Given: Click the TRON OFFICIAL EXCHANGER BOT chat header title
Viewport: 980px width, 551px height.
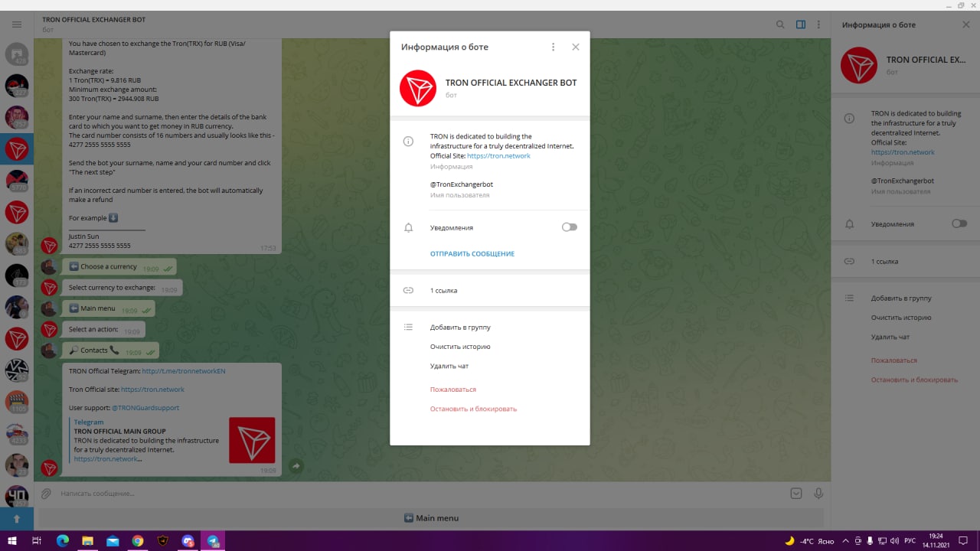Looking at the screenshot, I should (x=94, y=19).
